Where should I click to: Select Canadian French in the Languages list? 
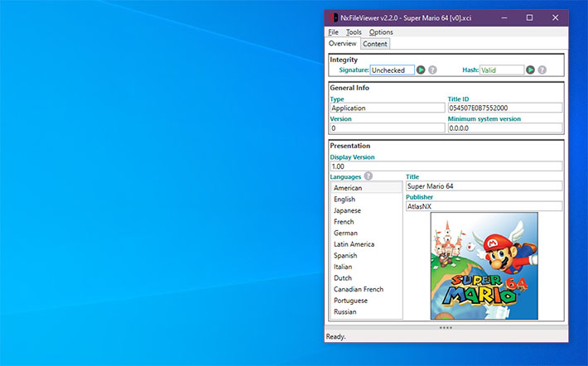366,289
